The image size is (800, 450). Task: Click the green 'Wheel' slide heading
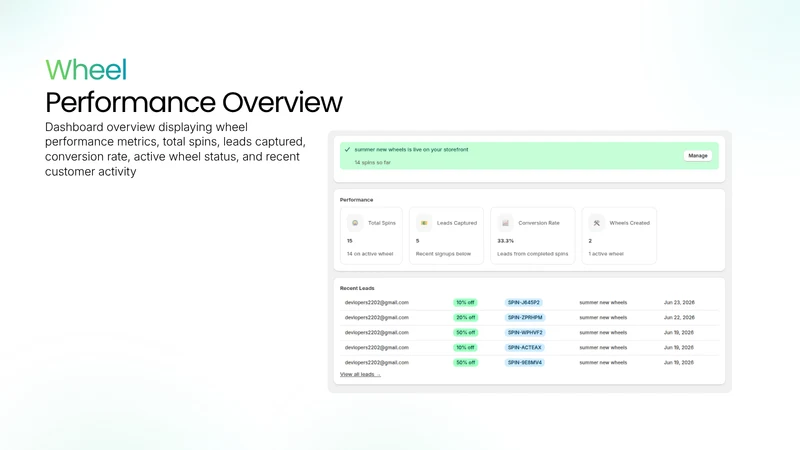coord(86,70)
